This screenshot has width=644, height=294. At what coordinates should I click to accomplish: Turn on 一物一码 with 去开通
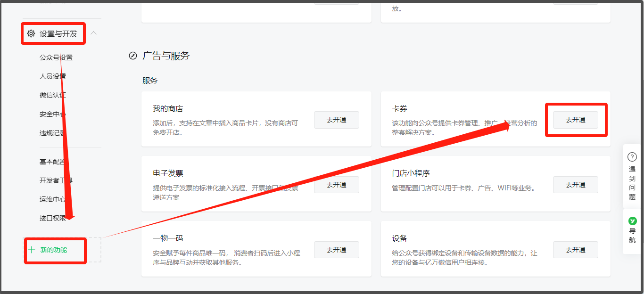(x=337, y=250)
